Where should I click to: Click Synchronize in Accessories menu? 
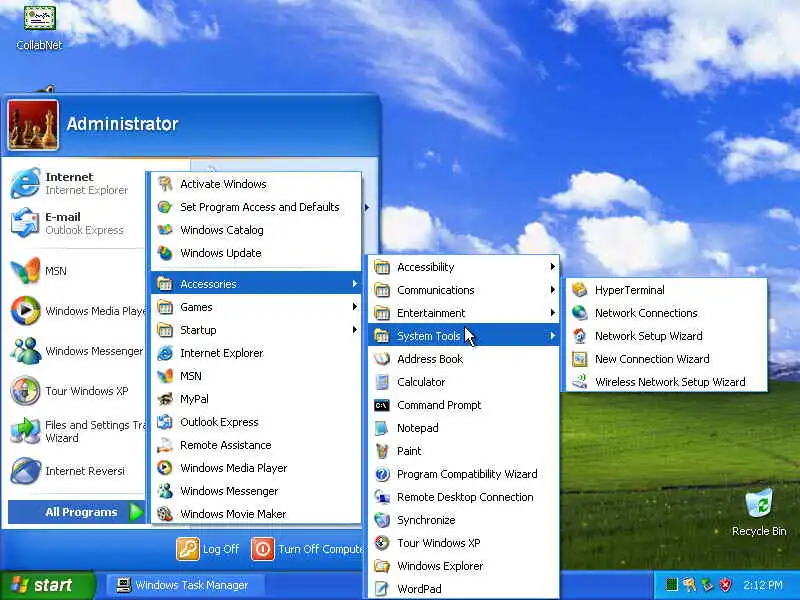point(464,520)
